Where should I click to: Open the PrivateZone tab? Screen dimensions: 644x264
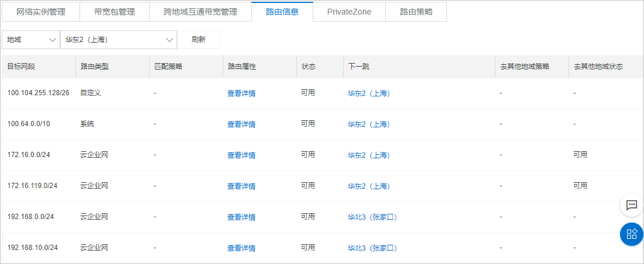(349, 12)
